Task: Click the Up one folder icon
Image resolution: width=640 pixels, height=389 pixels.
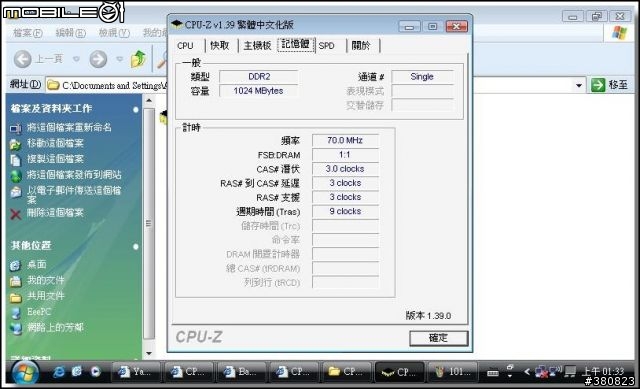Action: tap(138, 59)
